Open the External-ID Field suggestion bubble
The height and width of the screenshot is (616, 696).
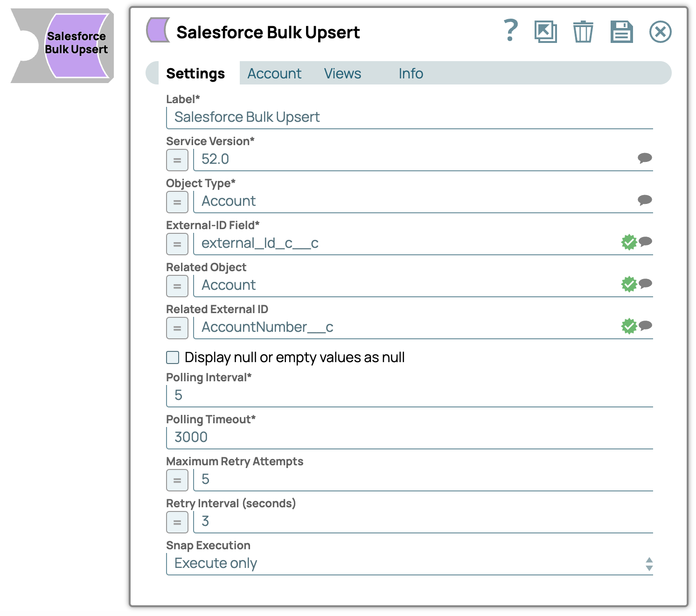(x=645, y=242)
